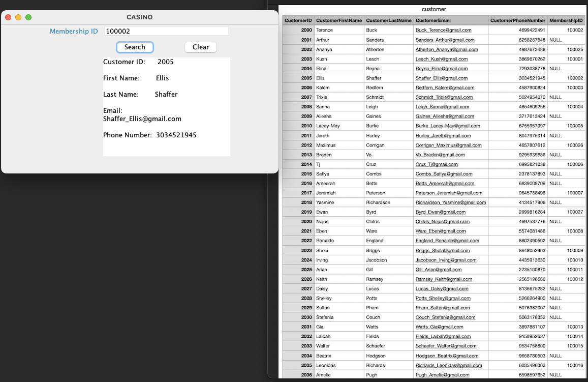Screen dimensions: 588x382
Task: Open the Richards_Leonidas@gmail.com email link
Action: [449, 366]
